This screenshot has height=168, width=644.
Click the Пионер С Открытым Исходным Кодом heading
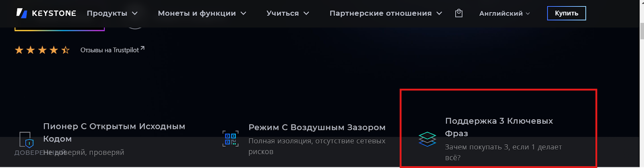[x=114, y=133]
